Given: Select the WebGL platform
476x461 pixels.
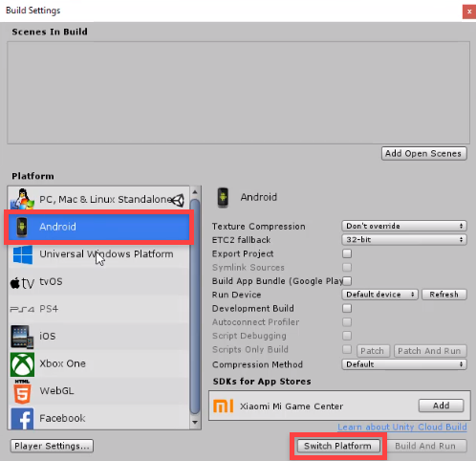Looking at the screenshot, I should (98, 391).
